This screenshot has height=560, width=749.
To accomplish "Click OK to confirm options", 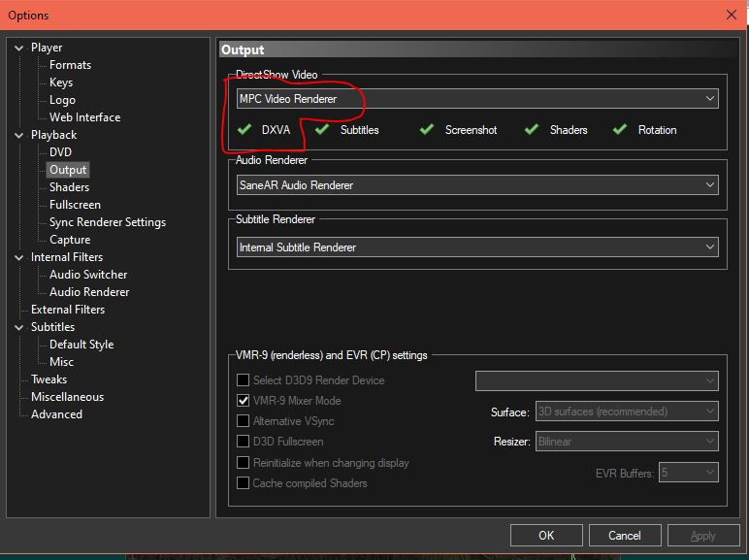I will point(546,535).
